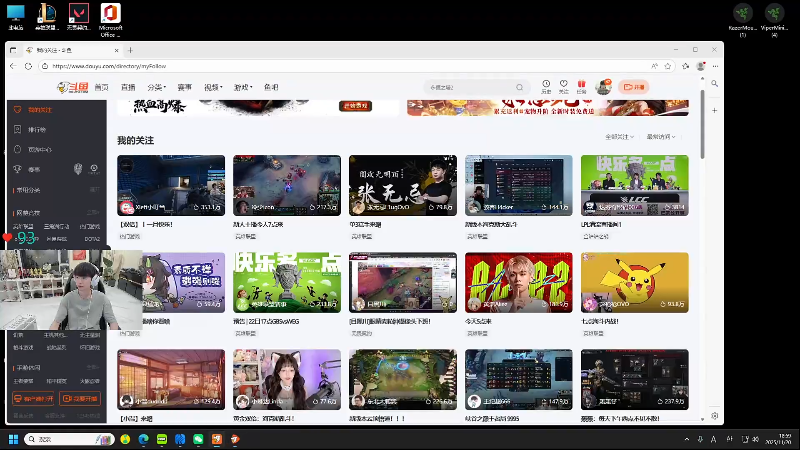Go to 直播 in the Douyu navigation
Viewport: 800px width, 450px height.
tap(128, 87)
